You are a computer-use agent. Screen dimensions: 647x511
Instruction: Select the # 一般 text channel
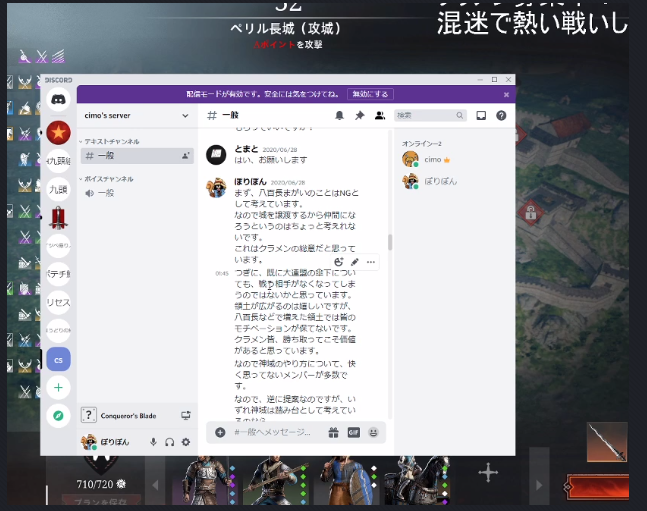click(137, 156)
